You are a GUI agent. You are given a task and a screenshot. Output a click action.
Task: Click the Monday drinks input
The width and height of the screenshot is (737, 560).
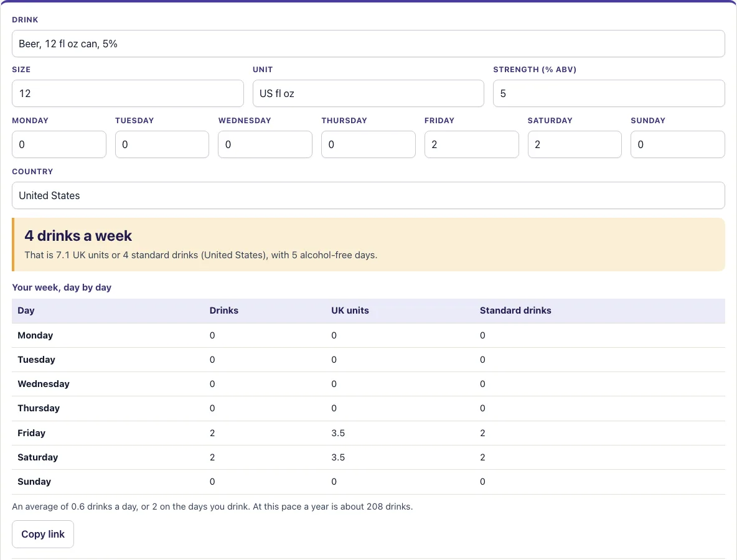(x=59, y=144)
